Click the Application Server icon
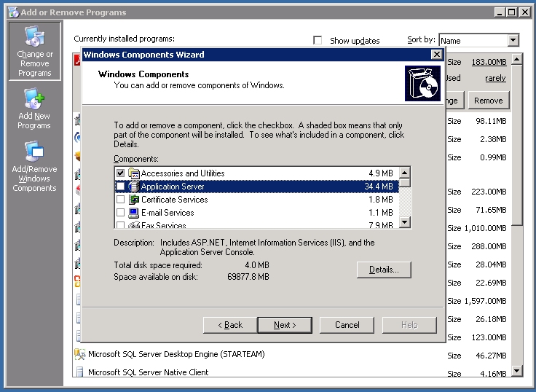 coord(134,187)
